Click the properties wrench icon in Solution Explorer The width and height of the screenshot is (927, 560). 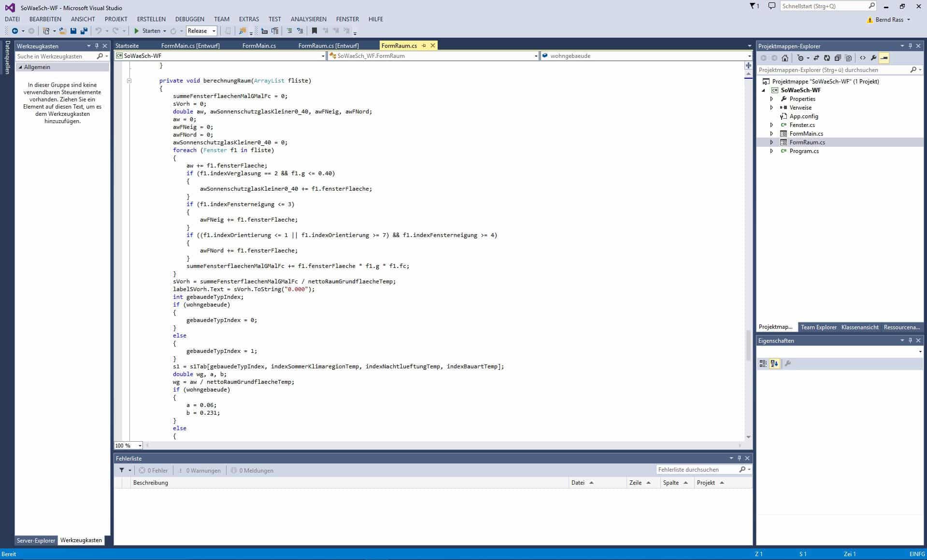click(x=873, y=58)
